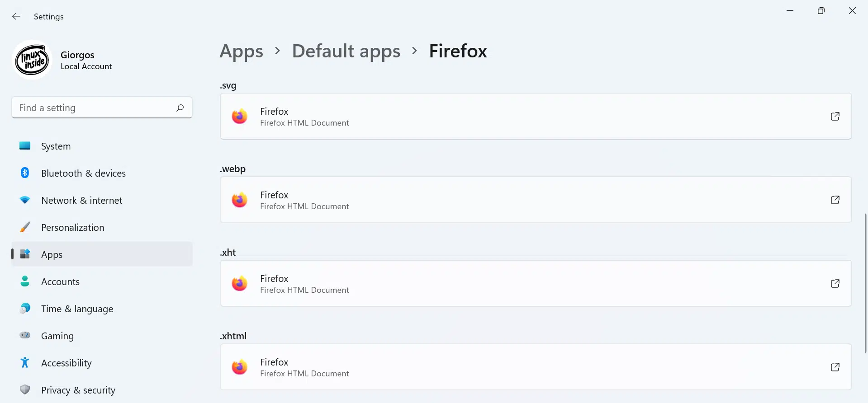Click the Privacy shield icon
Screen dimensions: 868x403
tap(25, 389)
